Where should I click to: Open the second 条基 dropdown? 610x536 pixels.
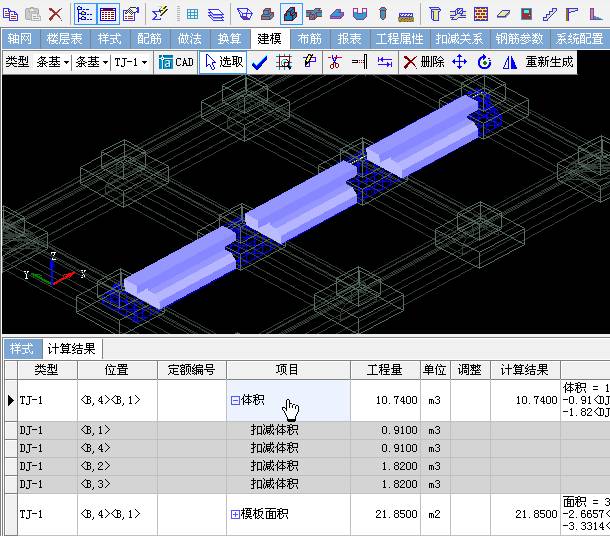point(91,62)
